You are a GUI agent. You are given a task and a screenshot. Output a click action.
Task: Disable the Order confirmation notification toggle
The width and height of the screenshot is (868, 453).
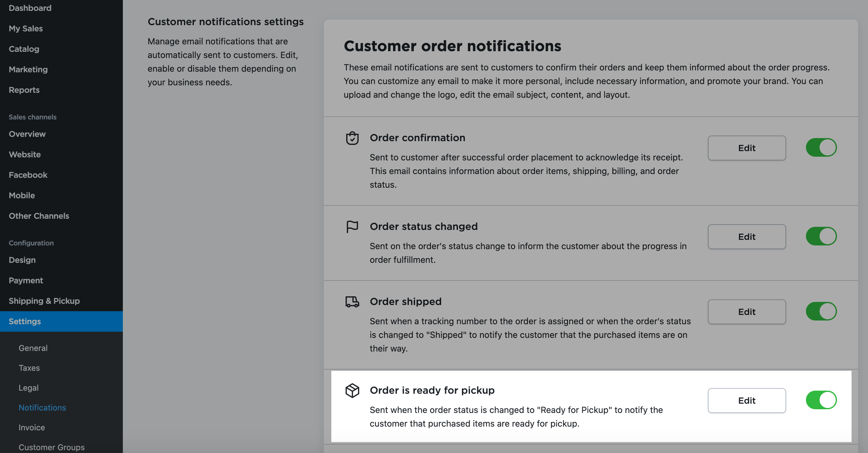coord(821,148)
